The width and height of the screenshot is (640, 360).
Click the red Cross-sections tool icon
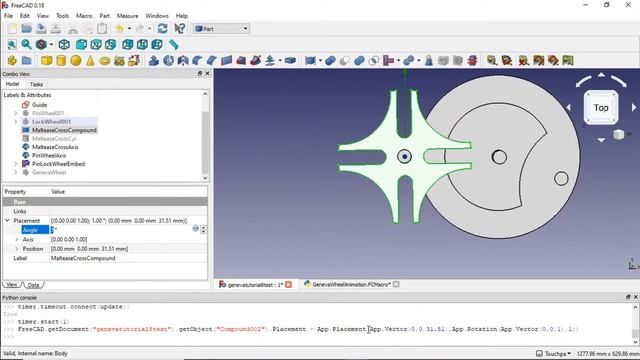coord(472,61)
